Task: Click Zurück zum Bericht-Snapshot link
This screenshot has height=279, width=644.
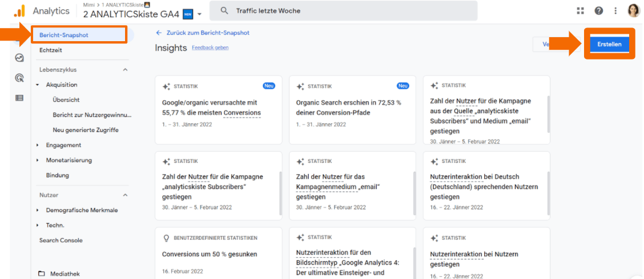Action: point(208,33)
